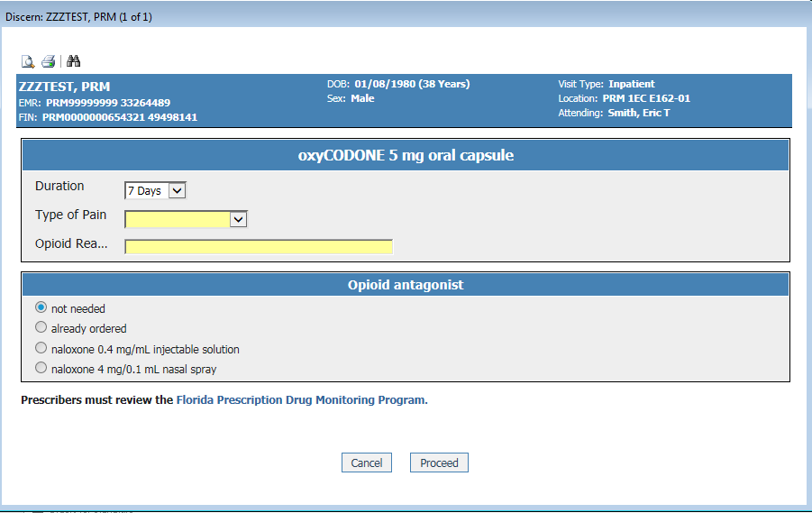Click the Proceed button
Image resolution: width=812 pixels, height=513 pixels.
click(439, 463)
